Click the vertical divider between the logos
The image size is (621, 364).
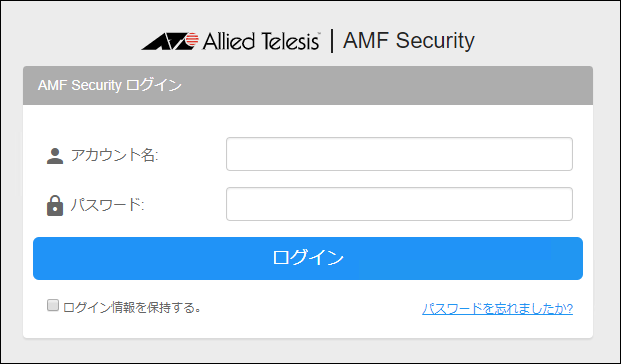tap(331, 41)
